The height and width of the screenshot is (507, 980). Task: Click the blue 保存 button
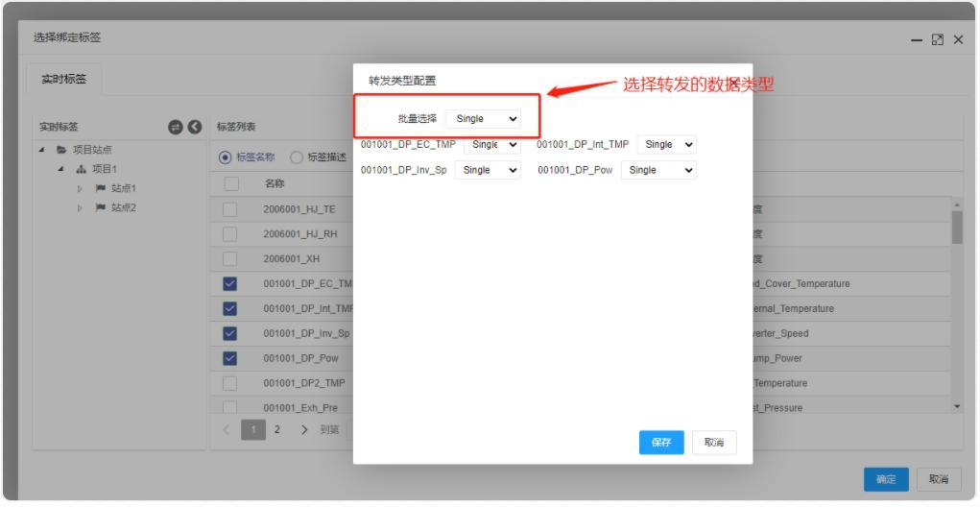661,443
